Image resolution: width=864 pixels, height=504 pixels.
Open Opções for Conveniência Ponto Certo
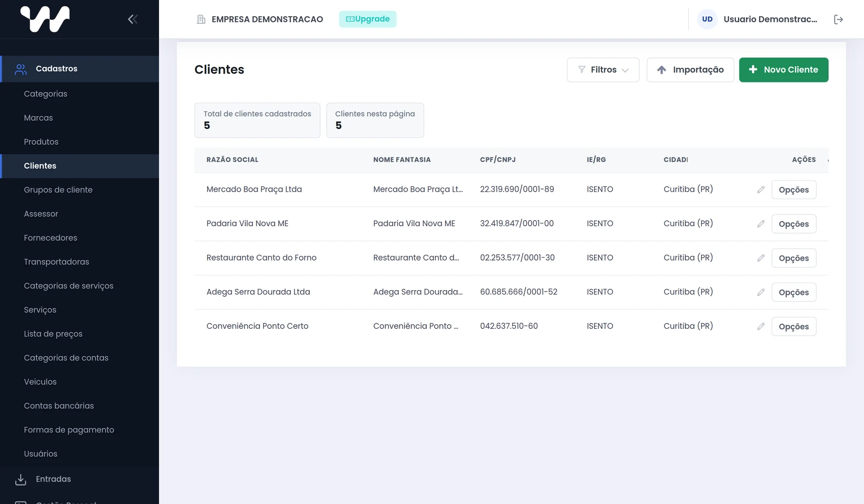coord(794,326)
